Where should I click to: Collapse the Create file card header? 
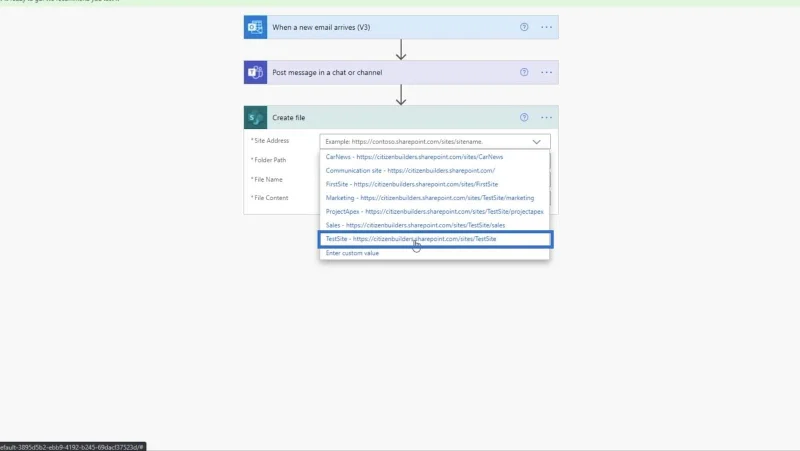click(x=401, y=117)
